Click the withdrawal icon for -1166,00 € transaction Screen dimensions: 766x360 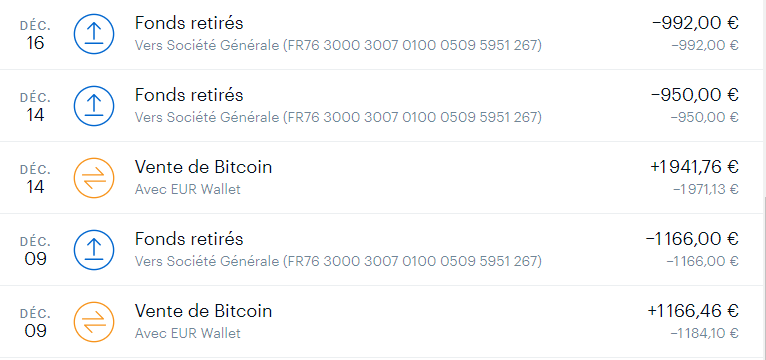pos(94,250)
